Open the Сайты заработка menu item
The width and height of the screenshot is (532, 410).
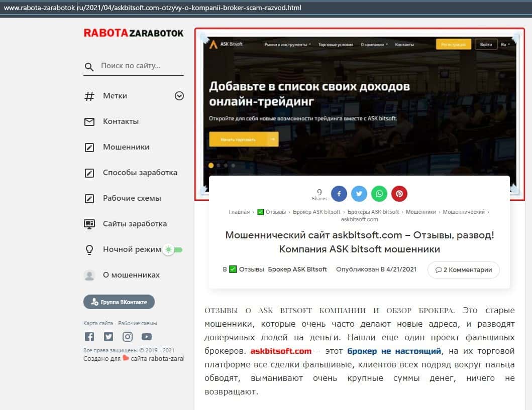click(135, 224)
